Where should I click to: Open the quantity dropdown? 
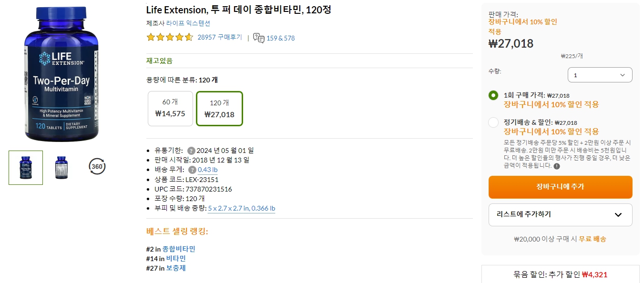[600, 74]
